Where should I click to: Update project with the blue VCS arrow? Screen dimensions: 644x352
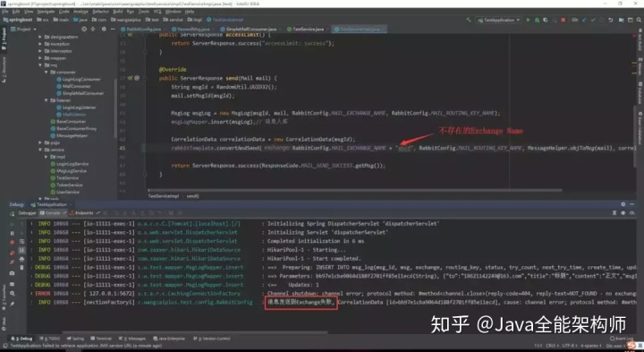click(584, 20)
